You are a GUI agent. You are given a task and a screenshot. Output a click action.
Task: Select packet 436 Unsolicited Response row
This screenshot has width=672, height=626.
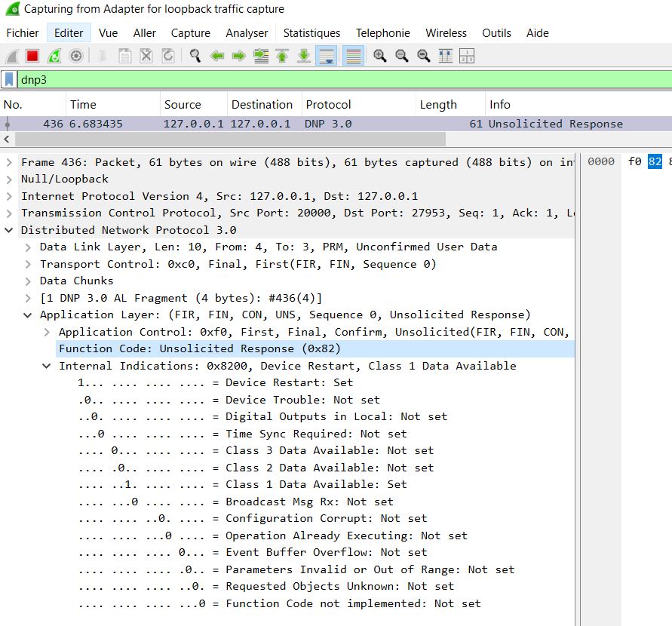[x=336, y=124]
